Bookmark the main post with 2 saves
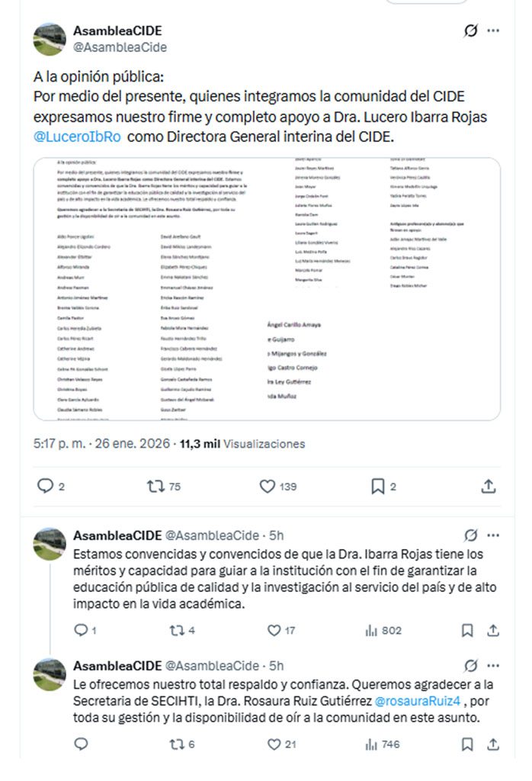The width and height of the screenshot is (532, 781). point(377,486)
